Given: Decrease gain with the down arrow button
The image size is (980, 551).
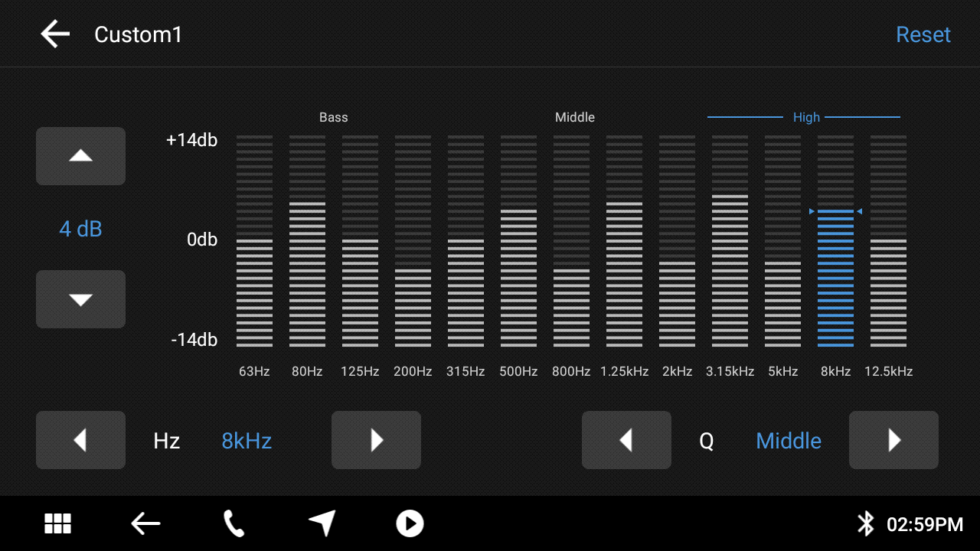Looking at the screenshot, I should [80, 299].
